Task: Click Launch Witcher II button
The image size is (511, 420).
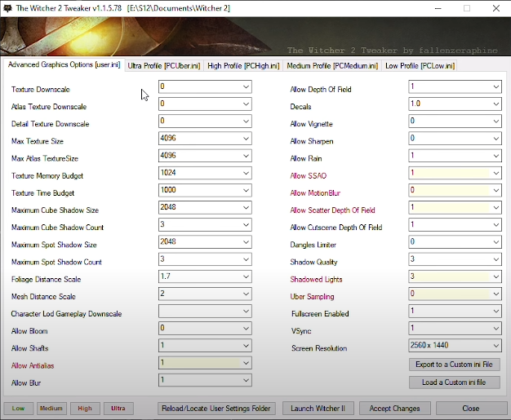Action: (x=318, y=409)
